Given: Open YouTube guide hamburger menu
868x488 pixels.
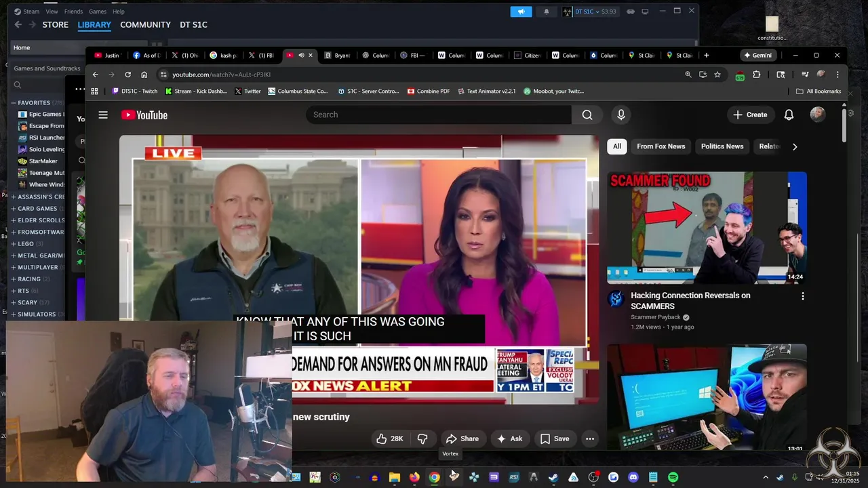Looking at the screenshot, I should (103, 115).
